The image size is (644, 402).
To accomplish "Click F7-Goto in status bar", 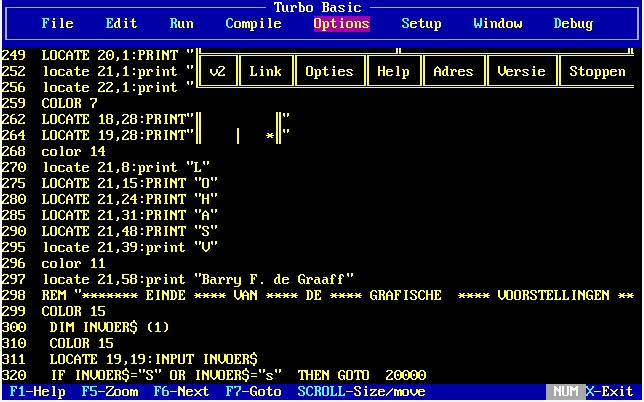I will 253,391.
